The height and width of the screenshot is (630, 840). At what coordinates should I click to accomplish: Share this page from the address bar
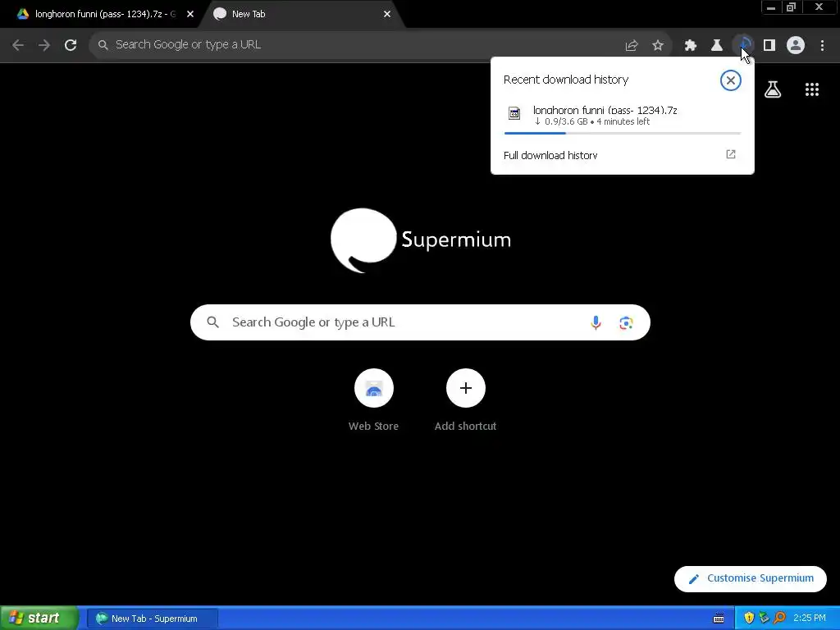[632, 46]
